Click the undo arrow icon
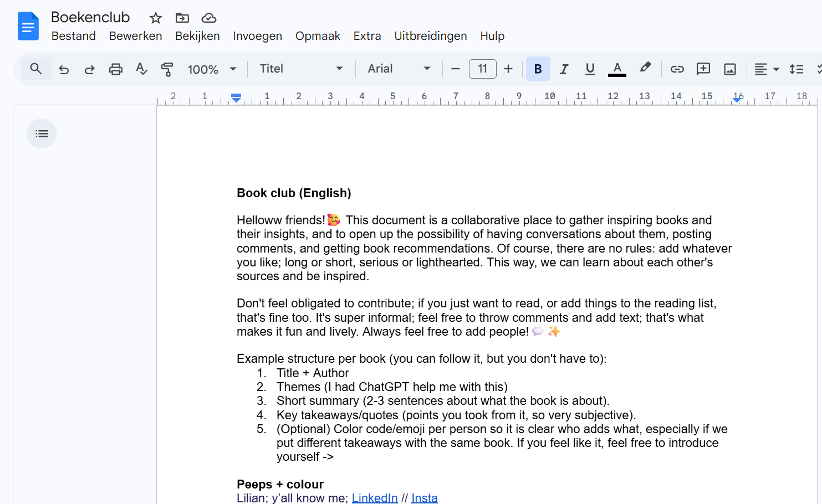The image size is (822, 504). (64, 69)
